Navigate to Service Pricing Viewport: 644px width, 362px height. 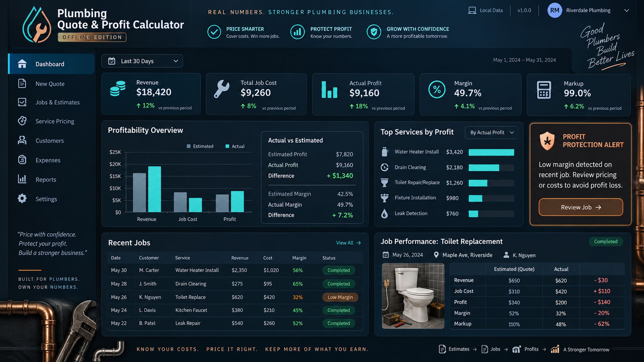pyautogui.click(x=55, y=121)
